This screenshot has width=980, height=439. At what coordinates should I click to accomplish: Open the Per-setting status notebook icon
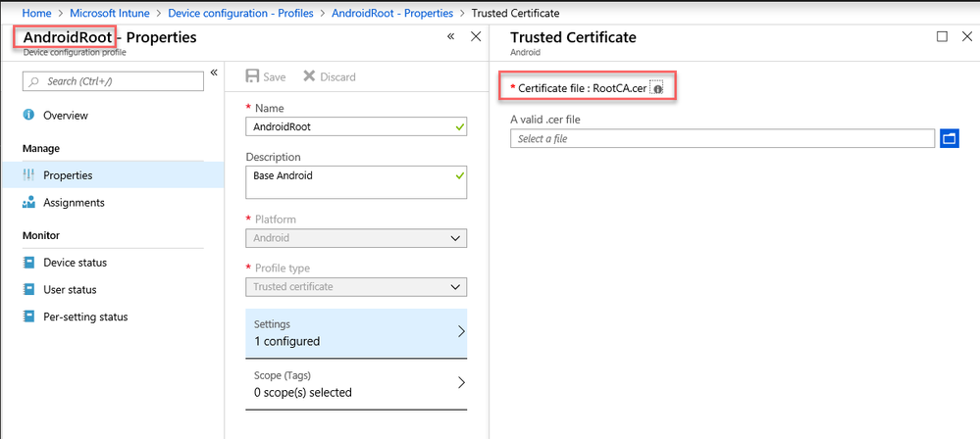click(x=28, y=317)
